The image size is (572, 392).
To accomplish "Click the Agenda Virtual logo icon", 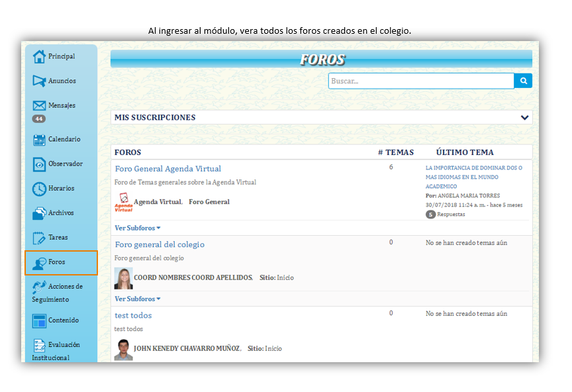I will [x=124, y=202].
